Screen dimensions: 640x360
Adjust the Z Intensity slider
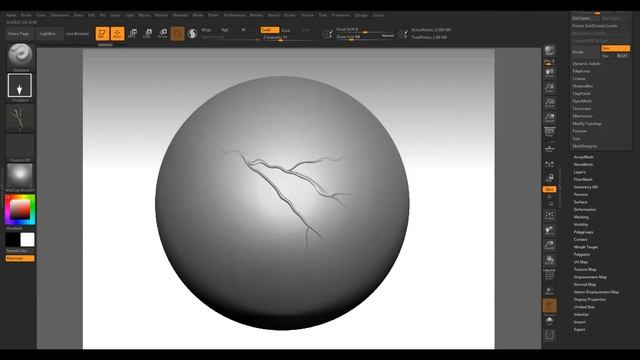(282, 37)
